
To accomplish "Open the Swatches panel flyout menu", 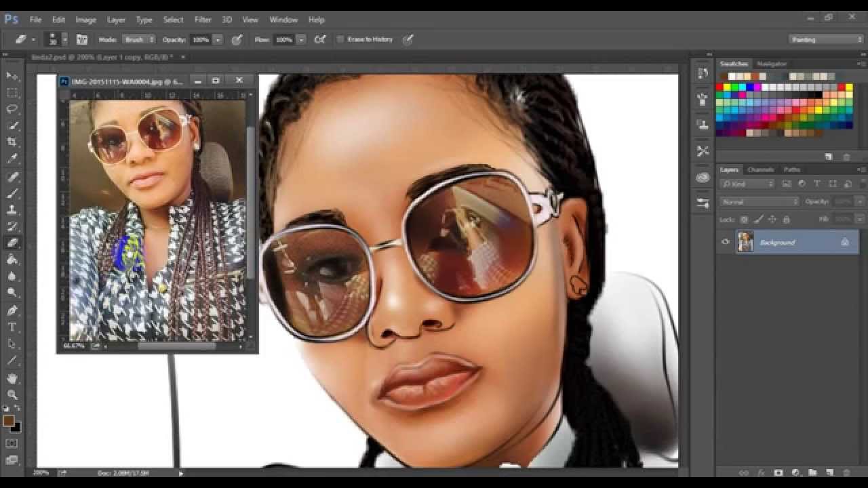I will (x=862, y=64).
